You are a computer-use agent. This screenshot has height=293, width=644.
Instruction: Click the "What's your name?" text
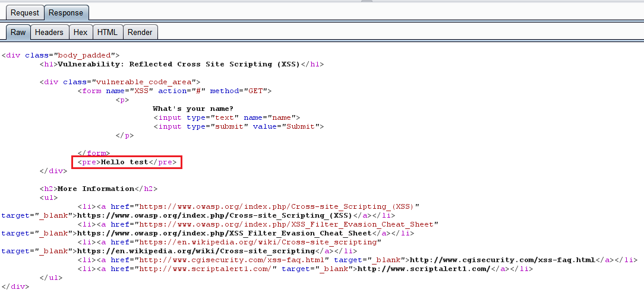(x=193, y=109)
